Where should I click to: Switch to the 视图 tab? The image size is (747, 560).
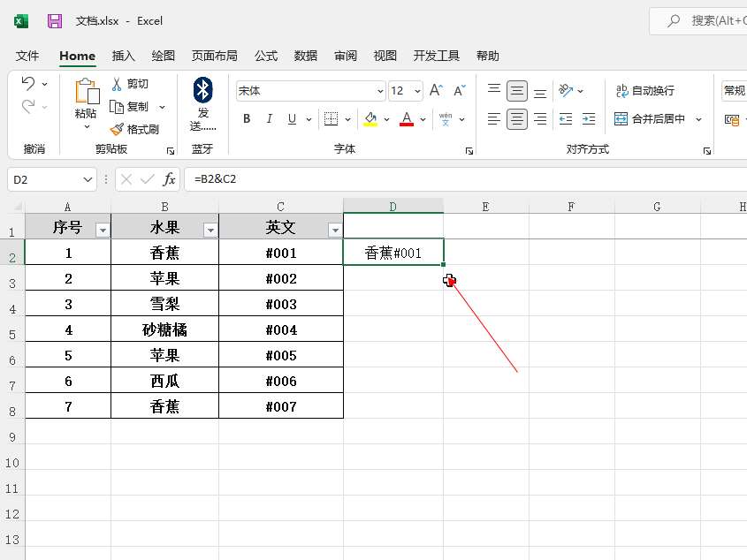point(385,56)
